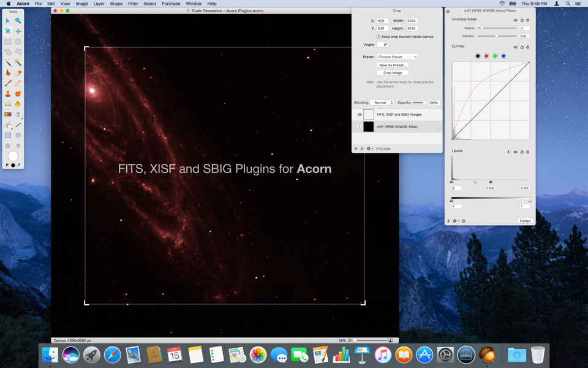Select the Burn flame tool

tap(18, 104)
